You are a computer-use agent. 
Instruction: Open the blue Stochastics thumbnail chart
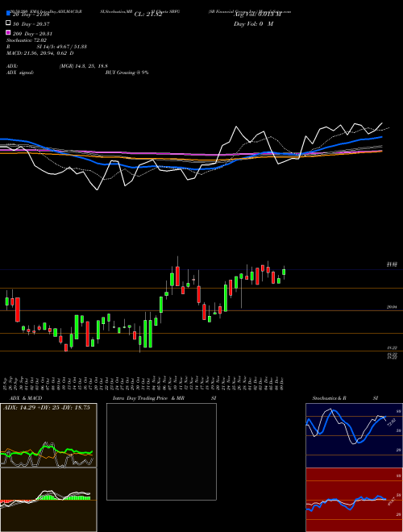(354, 435)
